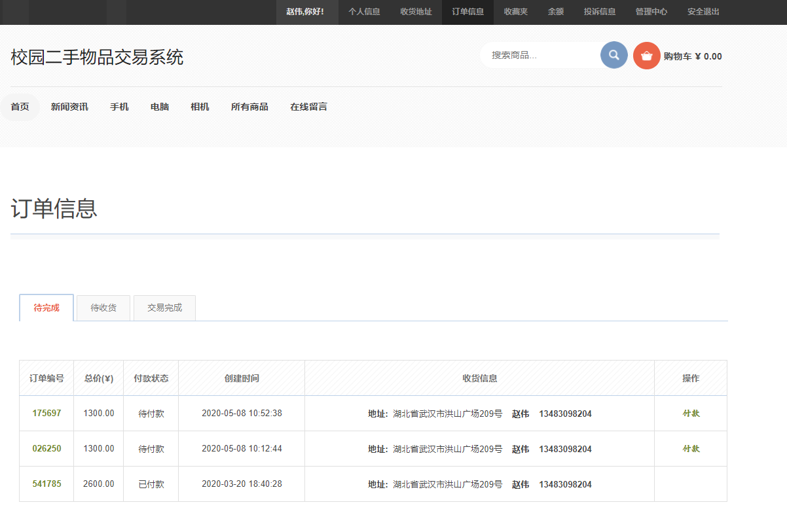Click the 已付款 status cell
Viewport: 787px width, 532px height.
pos(151,484)
